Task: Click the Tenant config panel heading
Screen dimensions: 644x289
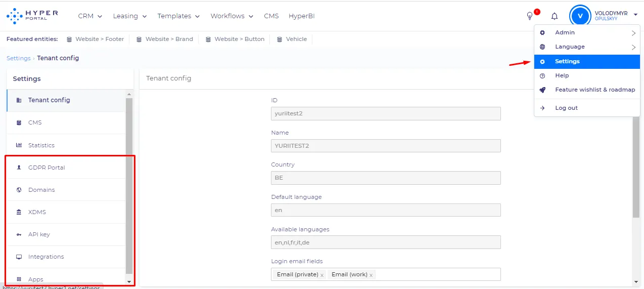Action: (x=169, y=78)
